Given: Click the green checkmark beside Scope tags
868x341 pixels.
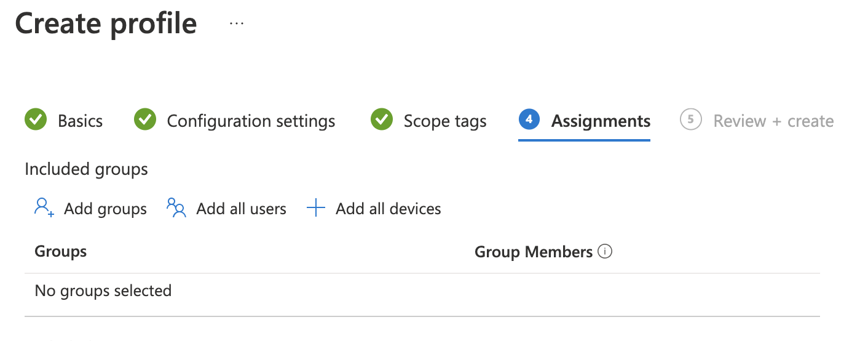Looking at the screenshot, I should tap(382, 120).
